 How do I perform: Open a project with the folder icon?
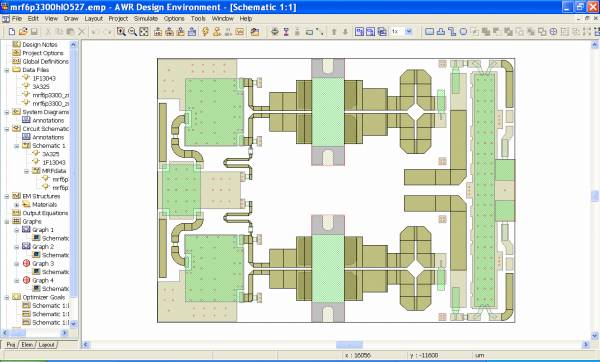click(23, 32)
